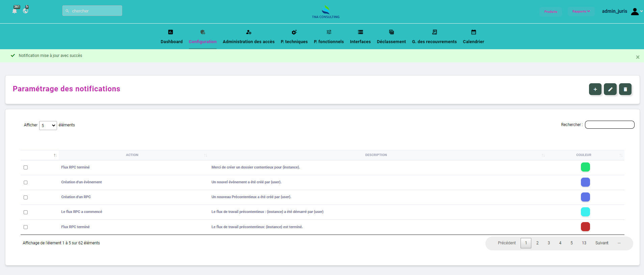Sort the table by Description column

(x=376, y=155)
